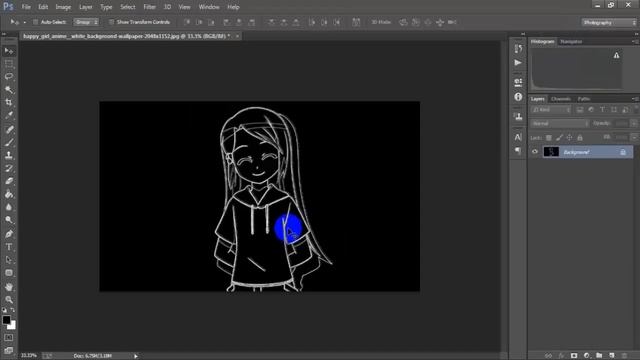Click the Create new layer icon
Image resolution: width=640 pixels, height=360 pixels.
(611, 356)
